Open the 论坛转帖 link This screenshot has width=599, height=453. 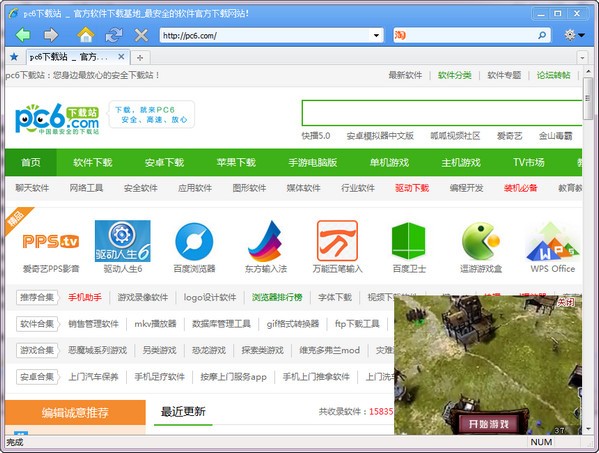click(x=554, y=75)
